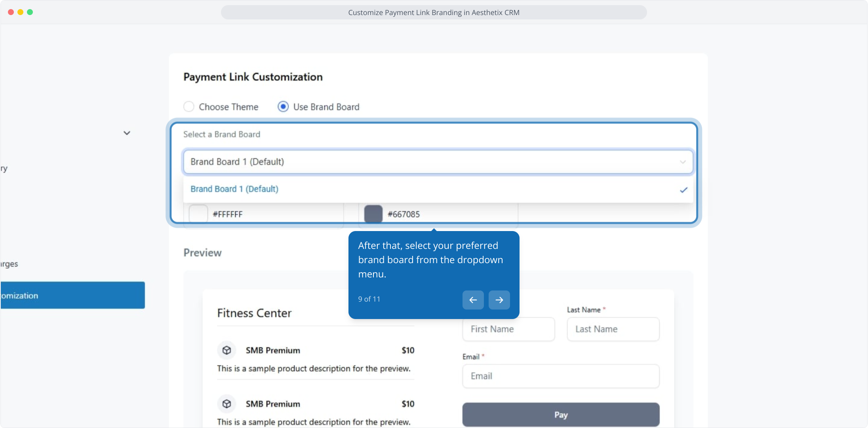Open the Brand Board dropdown arrow
Viewport: 868px width, 428px height.
[683, 162]
